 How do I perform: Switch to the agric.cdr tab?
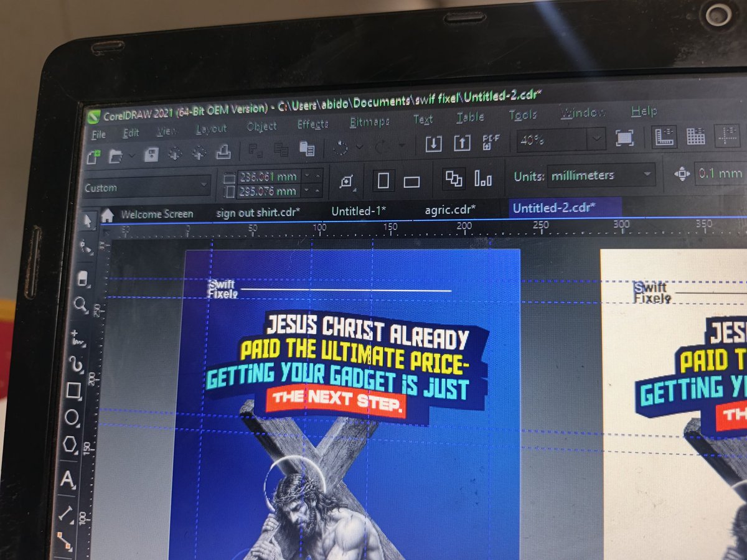[450, 210]
